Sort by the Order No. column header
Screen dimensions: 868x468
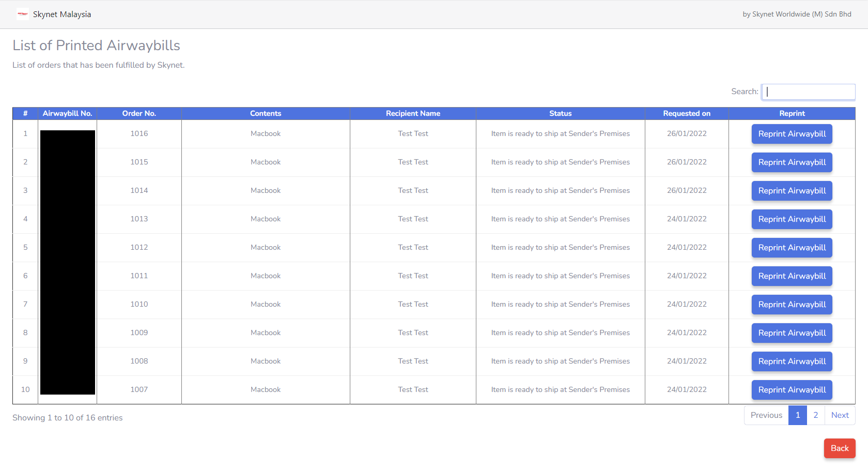139,113
